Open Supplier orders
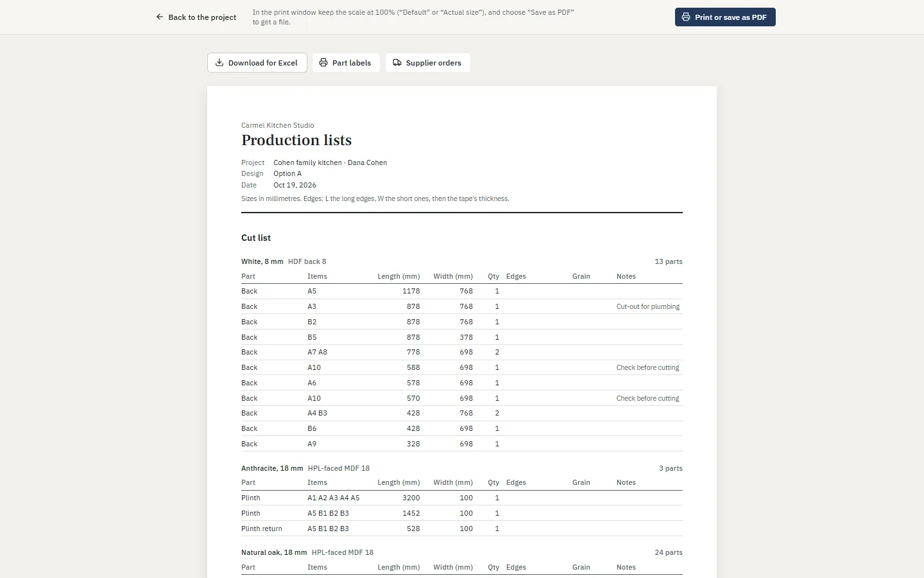This screenshot has width=924, height=578. pyautogui.click(x=427, y=62)
